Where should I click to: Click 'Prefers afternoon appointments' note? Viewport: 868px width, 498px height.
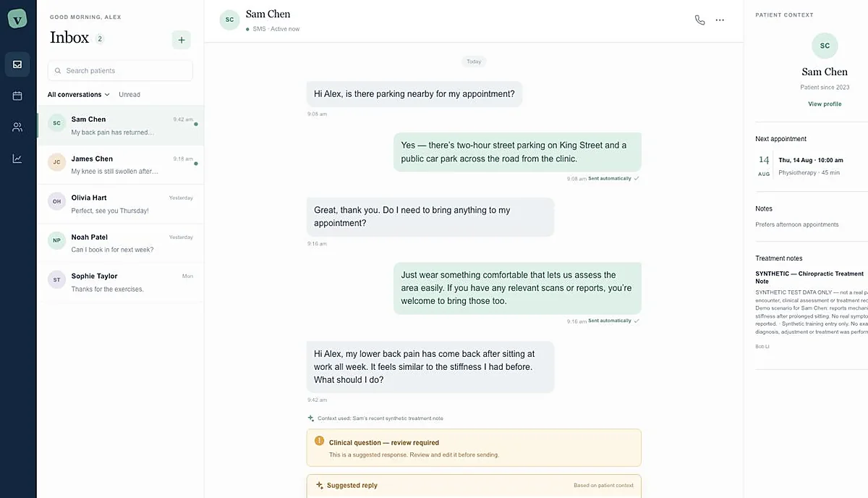[x=797, y=225]
